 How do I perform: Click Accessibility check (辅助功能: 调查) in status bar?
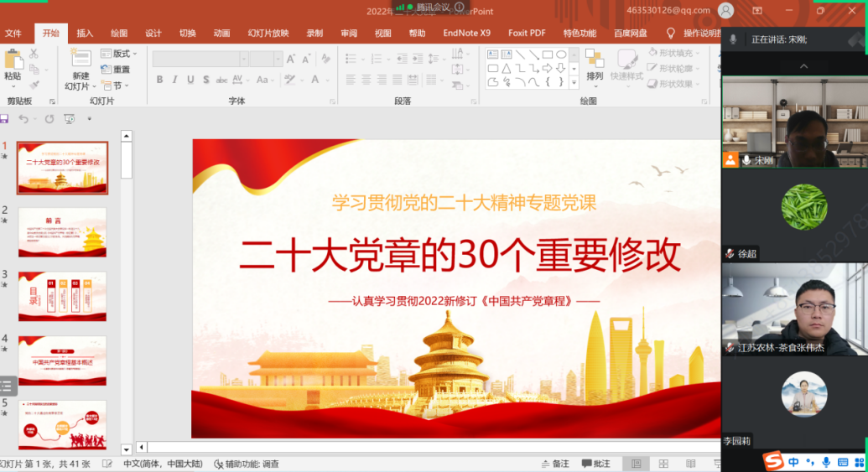pos(247,464)
